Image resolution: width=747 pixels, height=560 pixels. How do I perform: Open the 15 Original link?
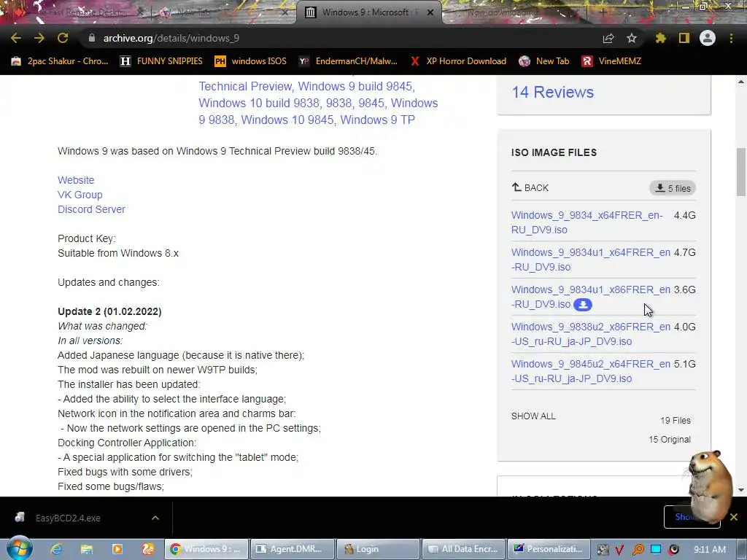(670, 440)
